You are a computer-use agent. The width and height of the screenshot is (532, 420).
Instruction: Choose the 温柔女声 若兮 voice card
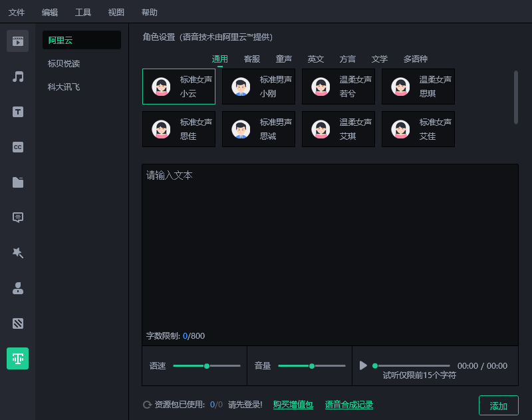click(338, 87)
